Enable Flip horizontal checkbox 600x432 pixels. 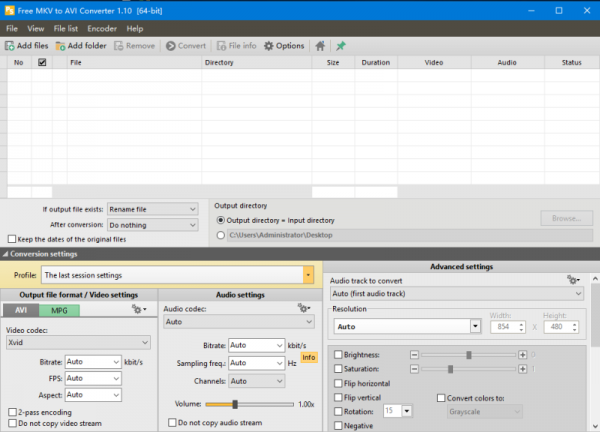[338, 383]
